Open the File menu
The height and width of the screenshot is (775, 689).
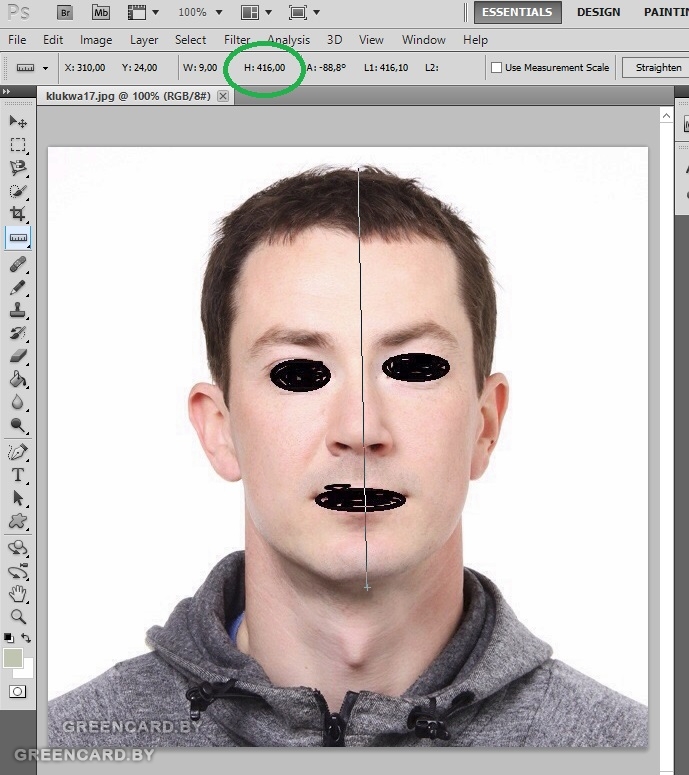[17, 40]
